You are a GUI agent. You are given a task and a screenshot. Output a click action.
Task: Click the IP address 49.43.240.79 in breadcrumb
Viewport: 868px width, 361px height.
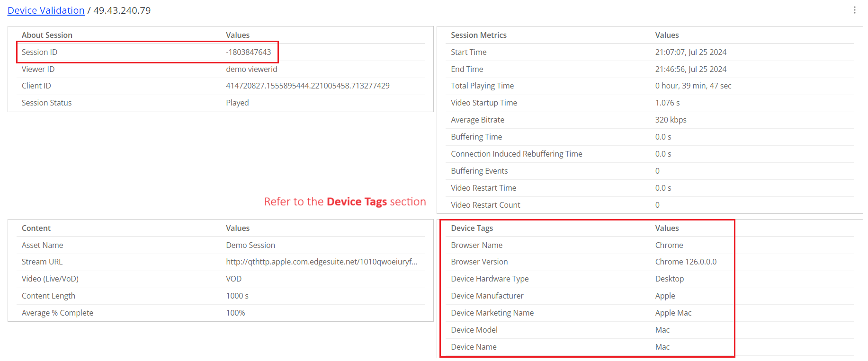click(122, 10)
